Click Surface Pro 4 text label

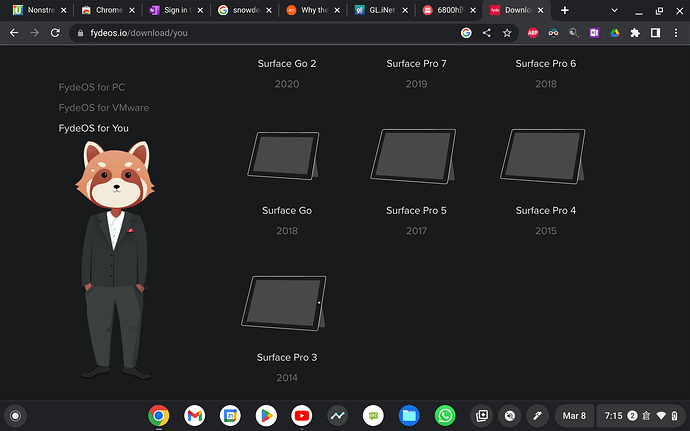pos(546,210)
